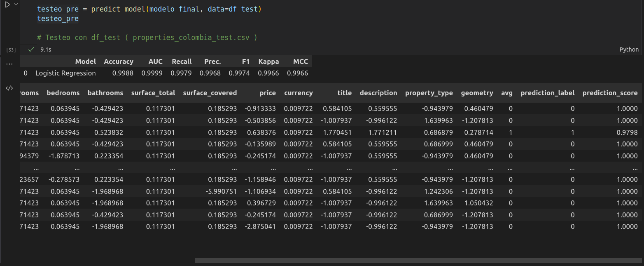Select the geometry value 1.050432

(478, 203)
